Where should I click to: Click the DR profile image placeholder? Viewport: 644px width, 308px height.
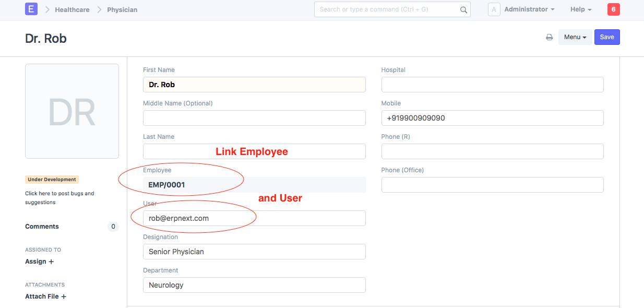pyautogui.click(x=72, y=111)
